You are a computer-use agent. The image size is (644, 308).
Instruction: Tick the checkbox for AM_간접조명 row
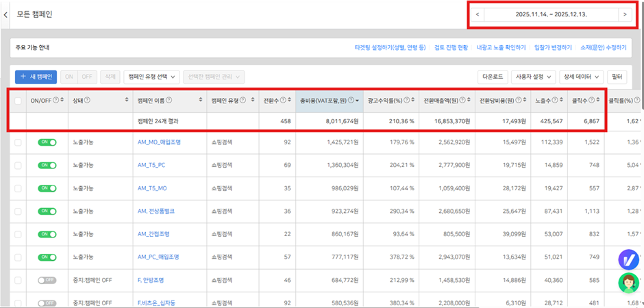[18, 235]
